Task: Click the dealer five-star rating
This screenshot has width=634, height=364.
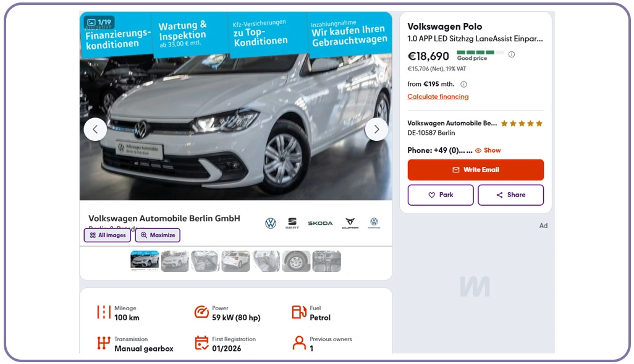Action: tap(522, 124)
